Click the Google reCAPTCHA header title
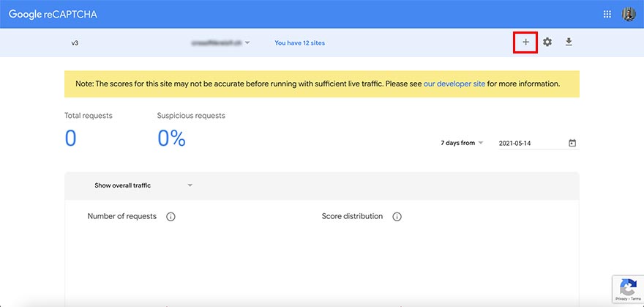The image size is (644, 307). click(54, 14)
